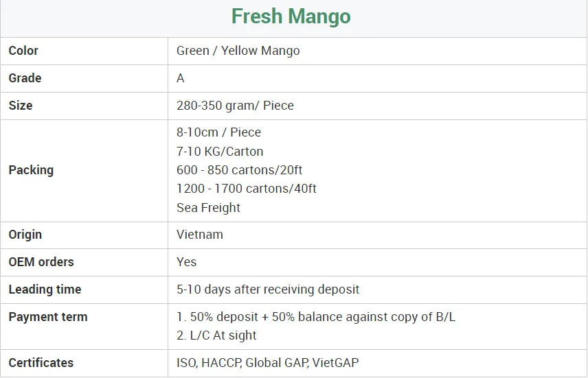
Task: Click the Packing row label
Action: [31, 170]
